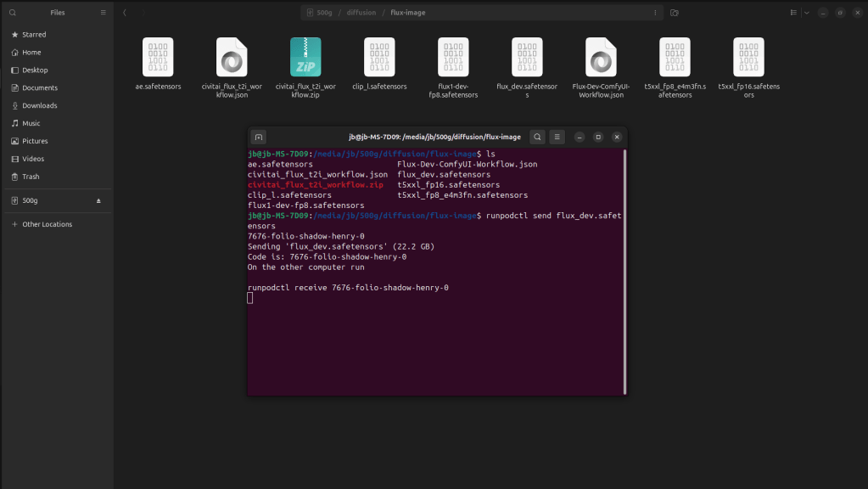The width and height of the screenshot is (868, 489).
Task: Go to Downloads in sidebar
Action: (39, 106)
